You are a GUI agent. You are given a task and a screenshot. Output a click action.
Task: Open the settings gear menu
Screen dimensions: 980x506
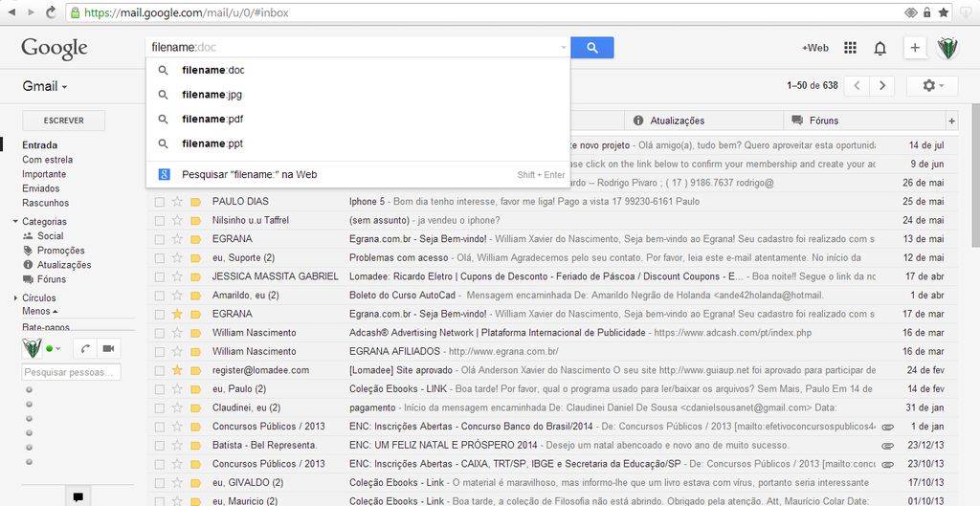(932, 85)
